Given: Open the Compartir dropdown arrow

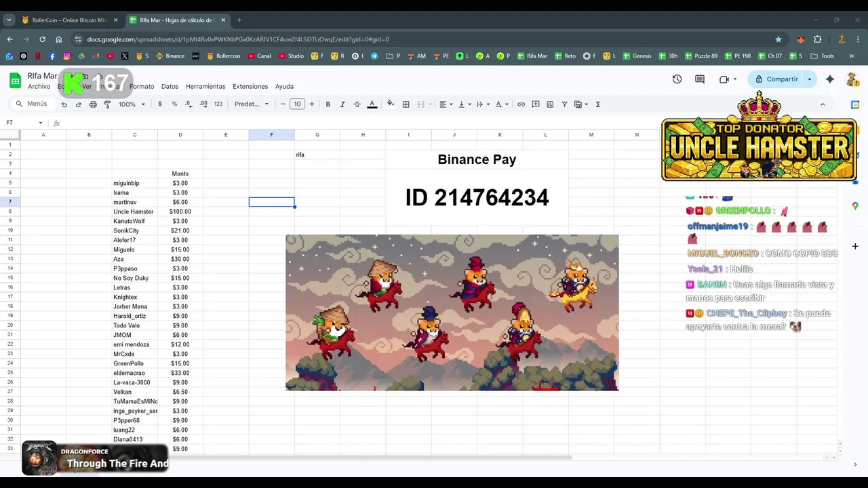Looking at the screenshot, I should coord(810,79).
